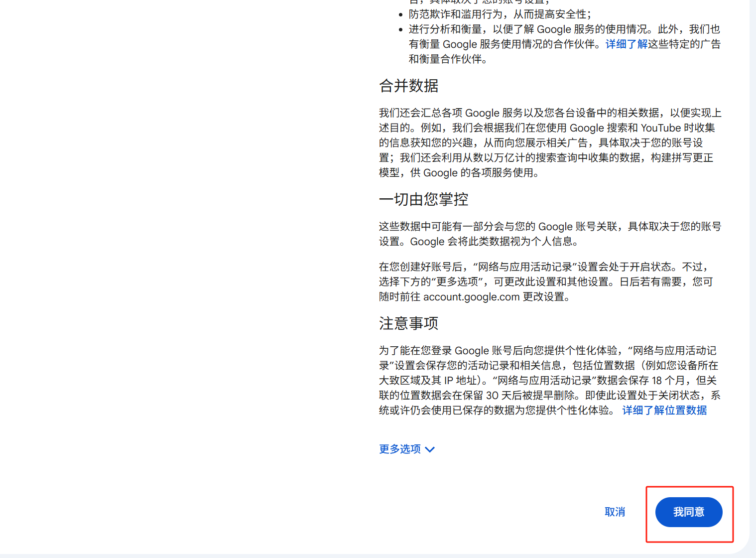Open the 详细了解位置数据 link
The height and width of the screenshot is (558, 756).
(x=664, y=411)
